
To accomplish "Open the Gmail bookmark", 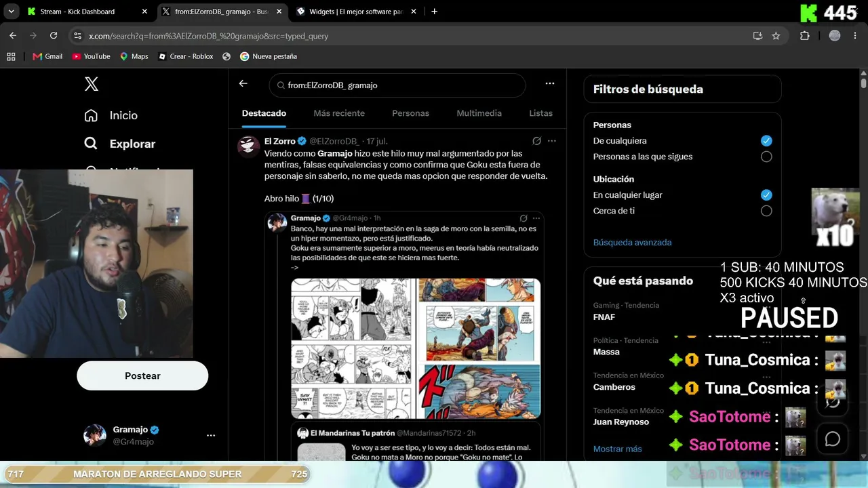I will (47, 56).
